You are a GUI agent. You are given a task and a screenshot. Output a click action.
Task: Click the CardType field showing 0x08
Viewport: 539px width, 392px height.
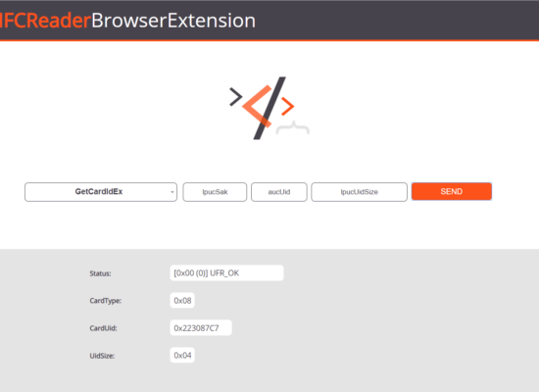(x=182, y=301)
